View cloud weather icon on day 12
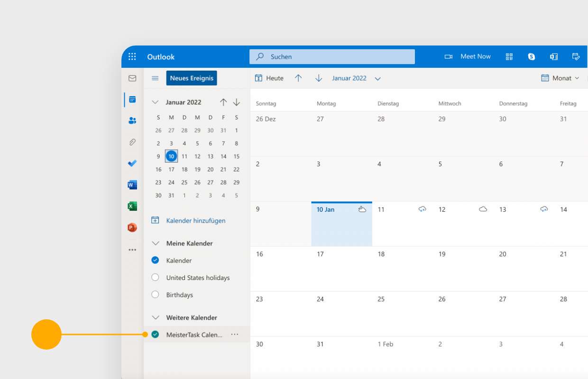Viewport: 588px width, 379px height. click(x=483, y=209)
